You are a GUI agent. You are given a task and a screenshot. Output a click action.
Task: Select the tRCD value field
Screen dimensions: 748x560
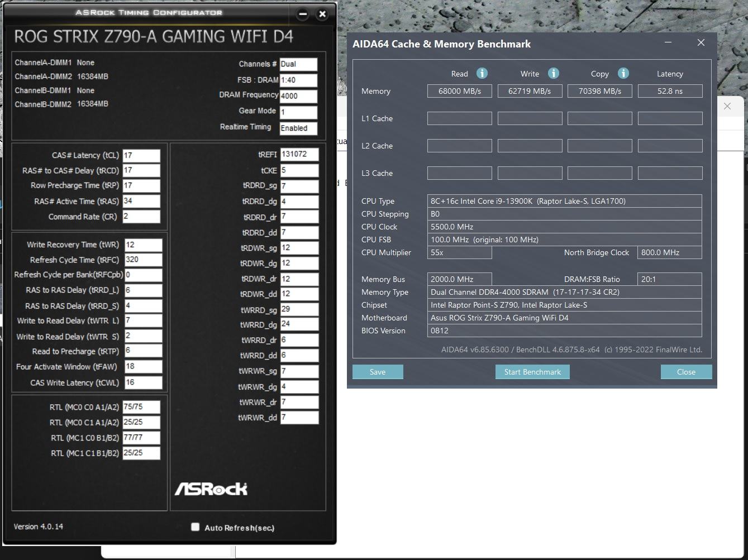click(x=141, y=170)
